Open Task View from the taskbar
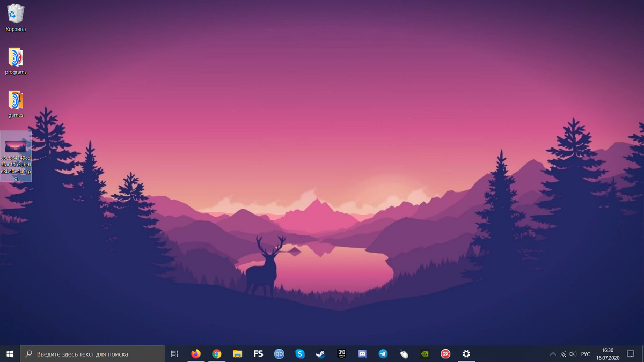This screenshot has height=362, width=644. pos(174,354)
